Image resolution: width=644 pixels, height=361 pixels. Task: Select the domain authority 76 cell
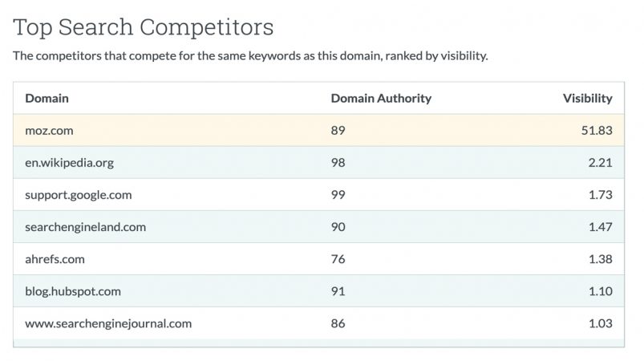click(x=338, y=259)
